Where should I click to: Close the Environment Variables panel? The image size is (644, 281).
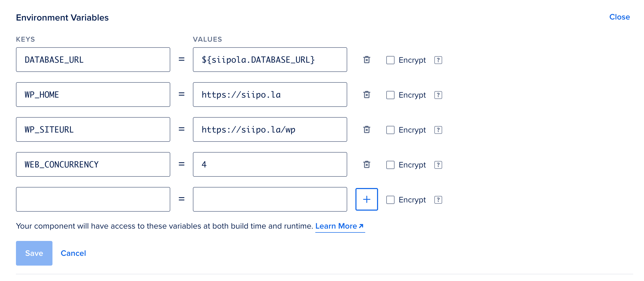coord(619,17)
